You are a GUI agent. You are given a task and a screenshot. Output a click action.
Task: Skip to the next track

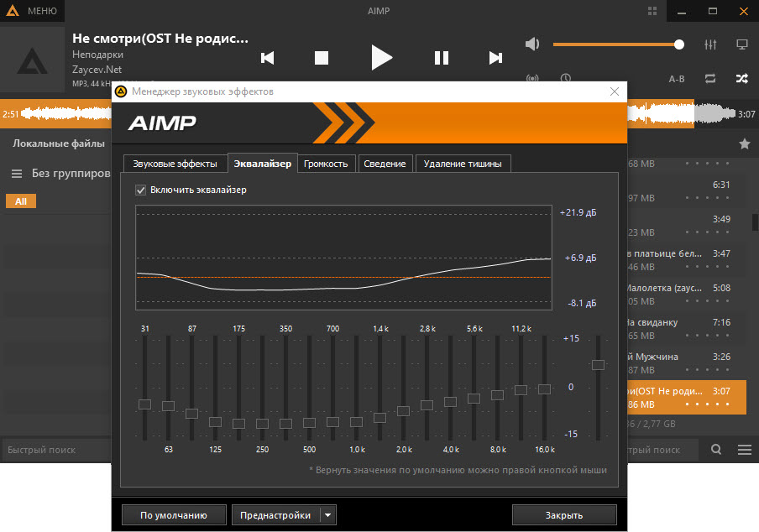tap(495, 58)
